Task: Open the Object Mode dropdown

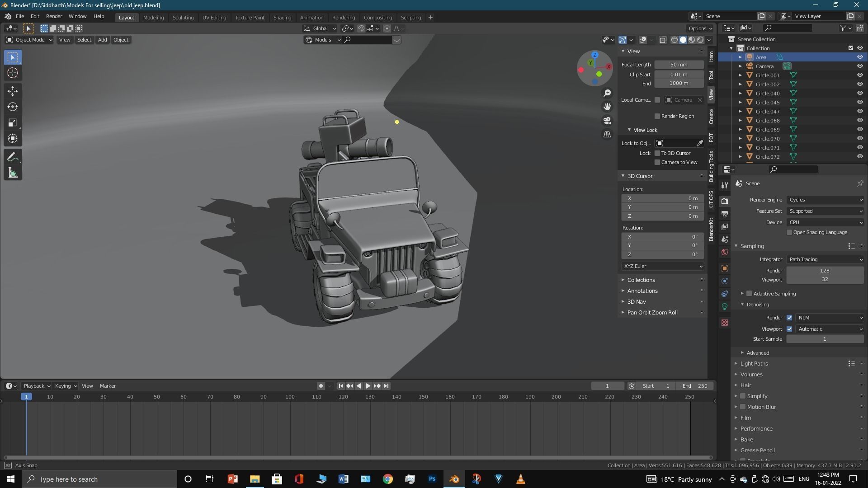Action: point(29,40)
